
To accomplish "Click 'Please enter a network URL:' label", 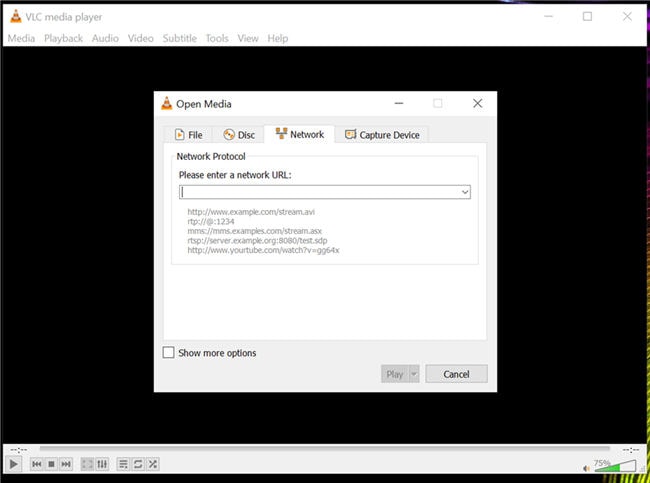I will 235,175.
